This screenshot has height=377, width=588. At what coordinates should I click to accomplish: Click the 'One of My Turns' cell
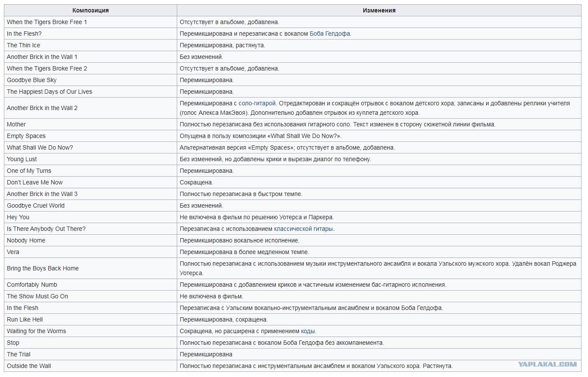(90, 171)
